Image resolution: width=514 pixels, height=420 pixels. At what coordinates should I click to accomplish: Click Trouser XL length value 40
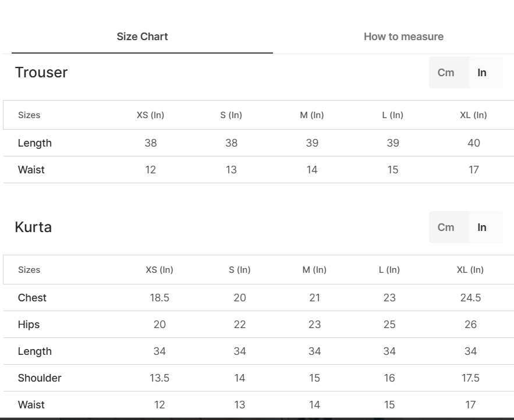point(473,143)
